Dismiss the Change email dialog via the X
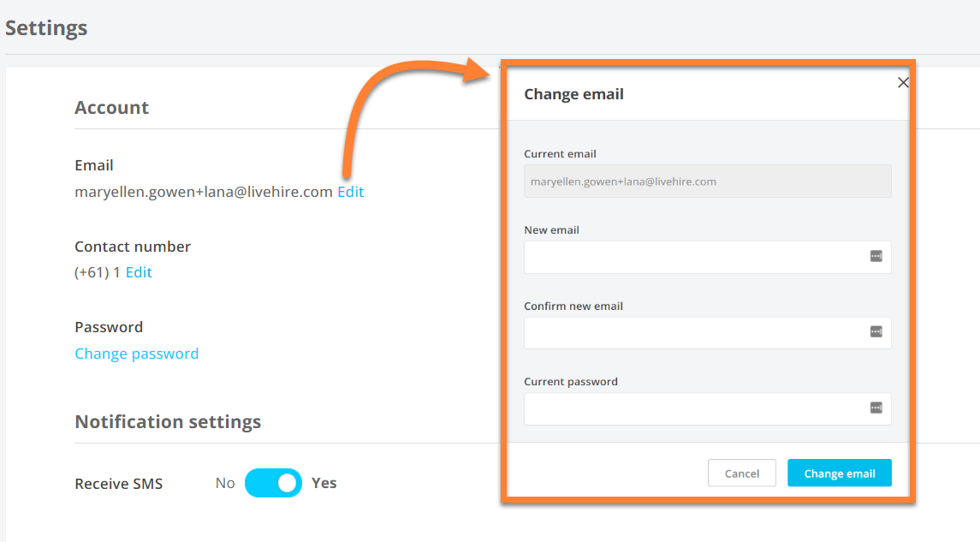The height and width of the screenshot is (542, 980). (903, 82)
